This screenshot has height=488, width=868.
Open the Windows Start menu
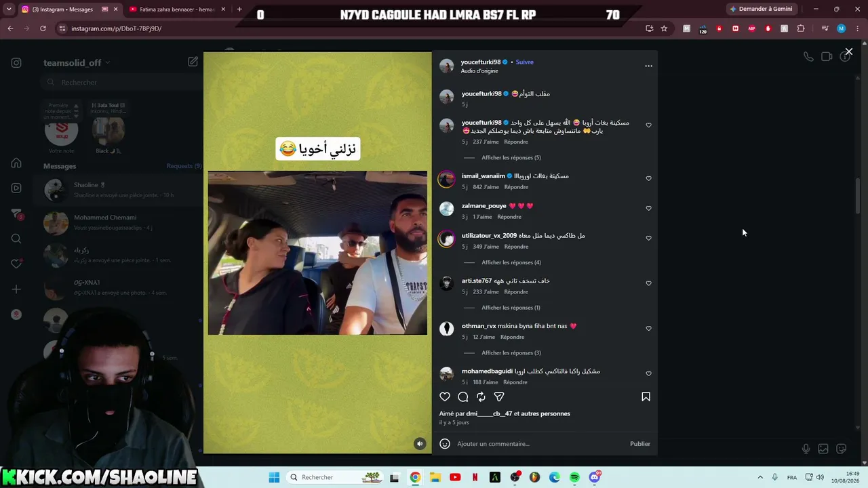point(274,477)
